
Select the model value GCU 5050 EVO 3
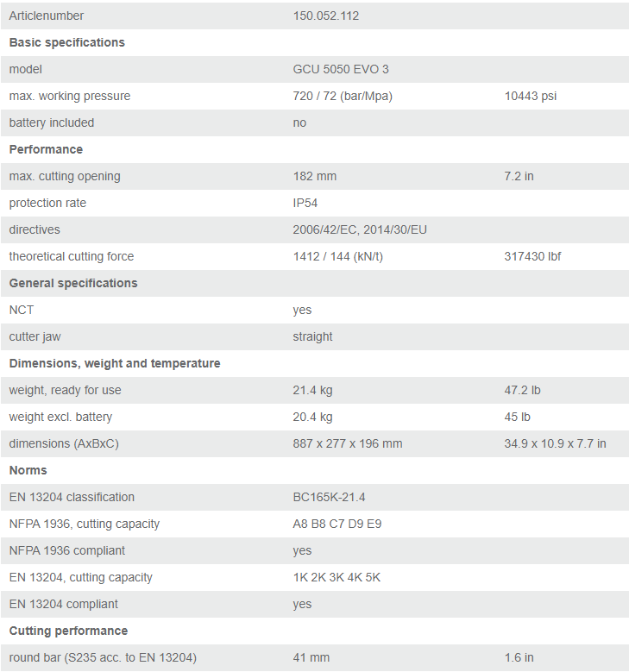[341, 69]
